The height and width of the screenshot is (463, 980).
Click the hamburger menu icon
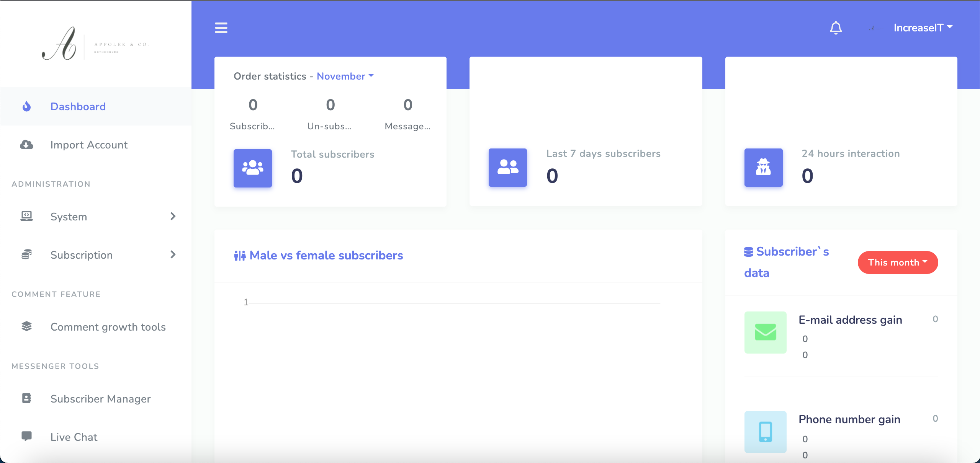click(221, 28)
